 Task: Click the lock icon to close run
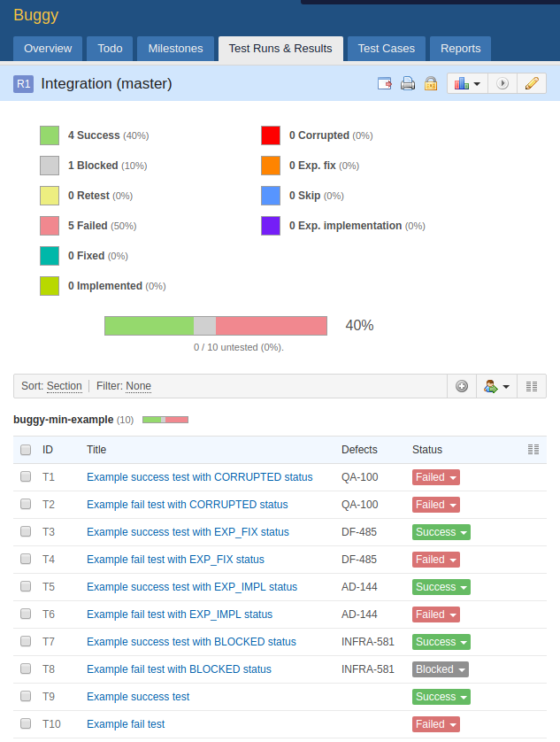[431, 84]
